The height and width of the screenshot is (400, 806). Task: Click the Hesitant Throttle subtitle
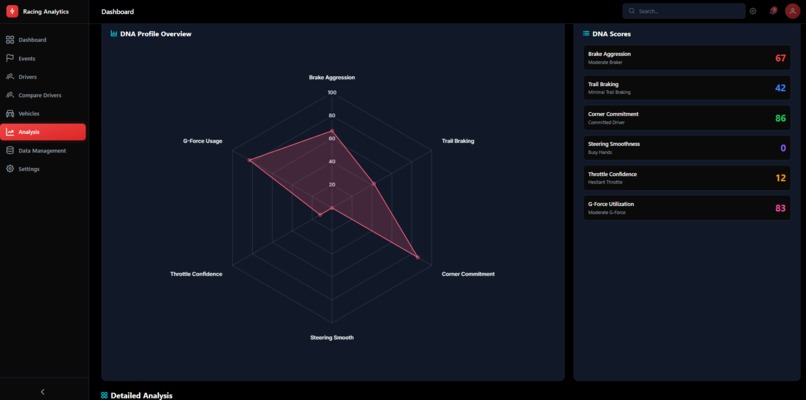point(606,182)
